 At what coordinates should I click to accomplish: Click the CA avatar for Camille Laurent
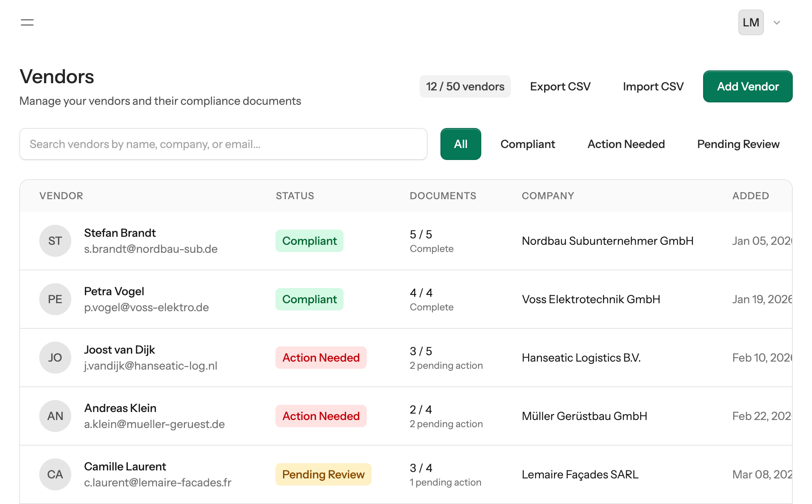[55, 474]
